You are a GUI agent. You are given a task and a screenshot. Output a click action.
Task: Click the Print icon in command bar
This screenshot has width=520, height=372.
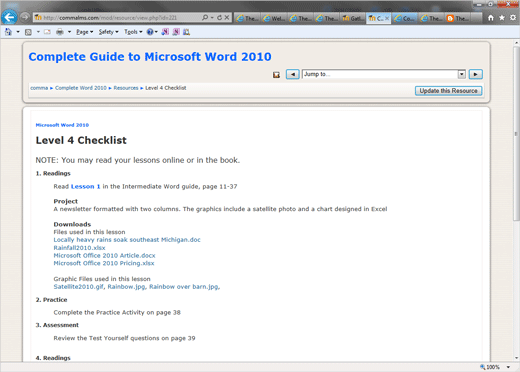[60, 32]
